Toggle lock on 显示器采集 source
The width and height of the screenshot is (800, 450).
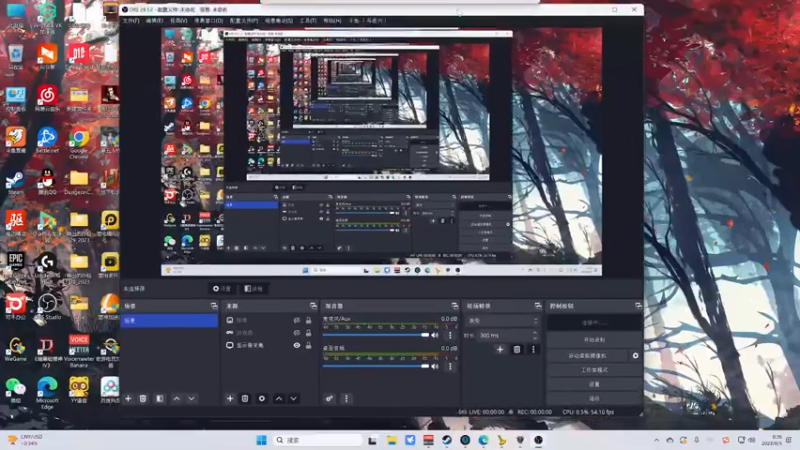pyautogui.click(x=308, y=345)
